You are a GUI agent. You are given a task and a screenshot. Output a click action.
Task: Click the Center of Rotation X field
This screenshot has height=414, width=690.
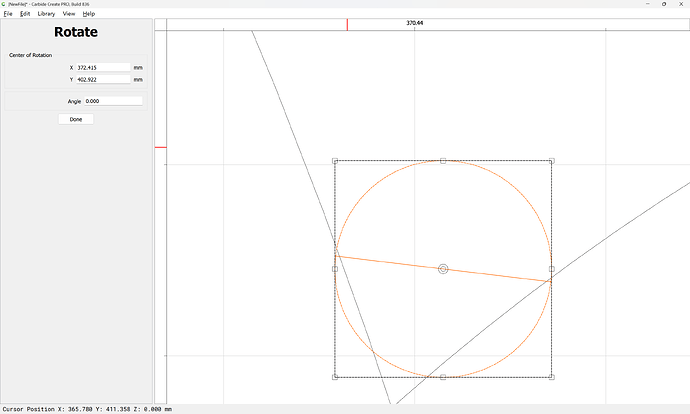tap(102, 68)
